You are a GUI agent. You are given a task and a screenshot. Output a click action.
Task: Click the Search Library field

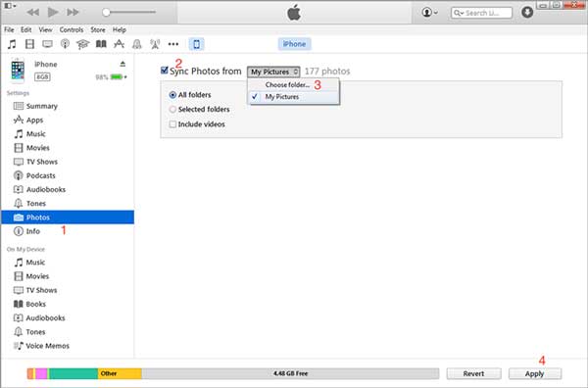tap(481, 13)
